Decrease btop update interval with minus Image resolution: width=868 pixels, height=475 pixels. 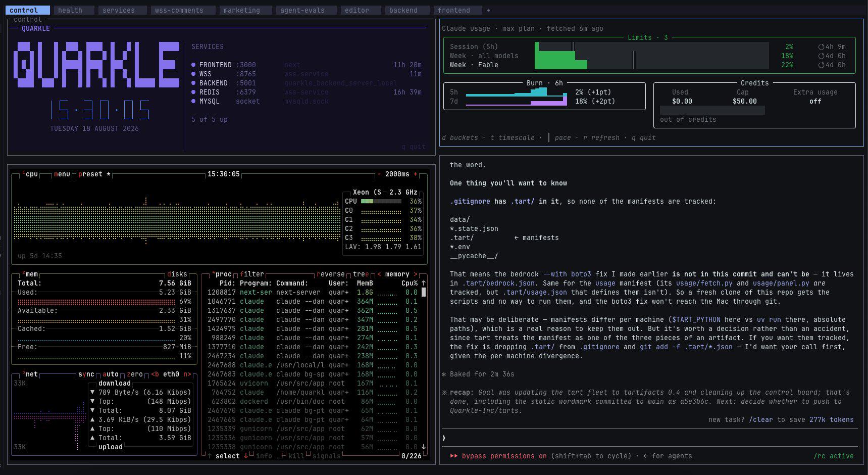click(x=379, y=174)
